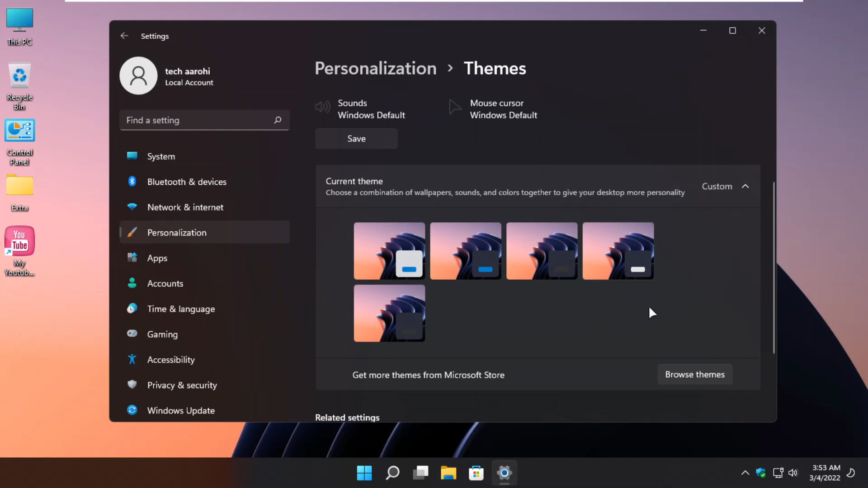Click the Personalization paintbrush icon
The height and width of the screenshot is (488, 868).
[132, 232]
